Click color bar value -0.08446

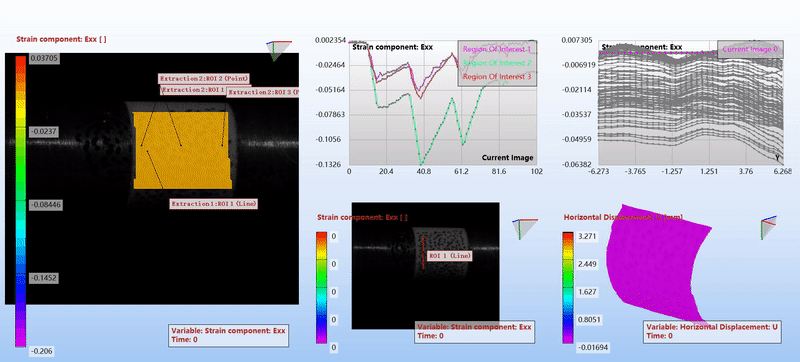pyautogui.click(x=45, y=205)
